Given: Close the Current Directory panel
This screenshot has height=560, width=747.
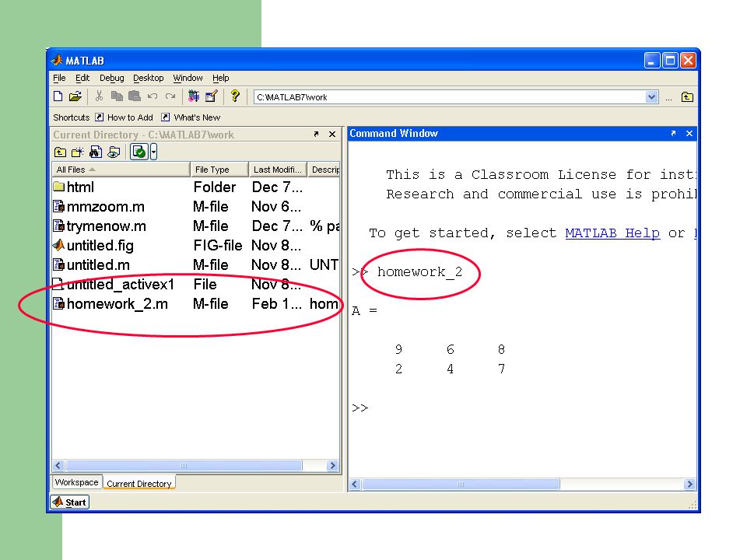Looking at the screenshot, I should click(332, 135).
